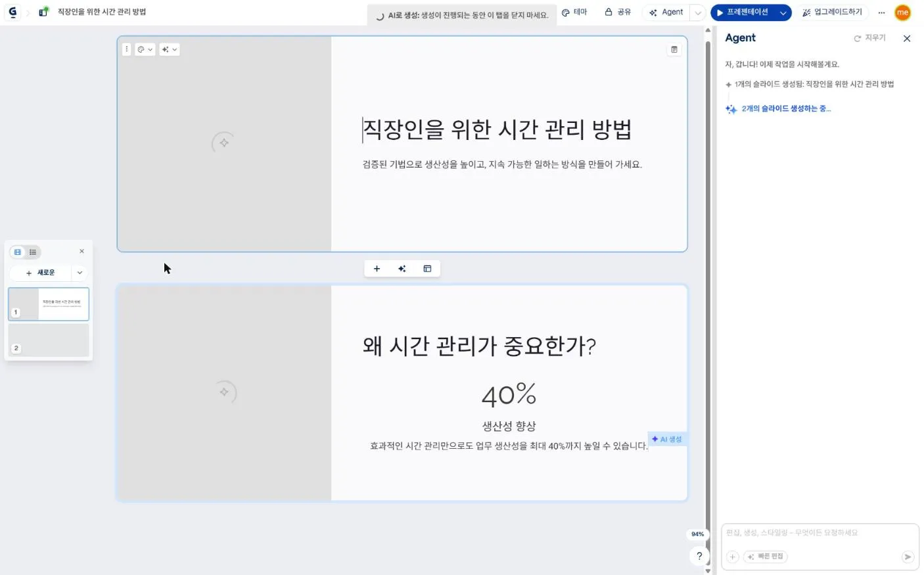Click the Agent chat input field

pyautogui.click(x=820, y=533)
